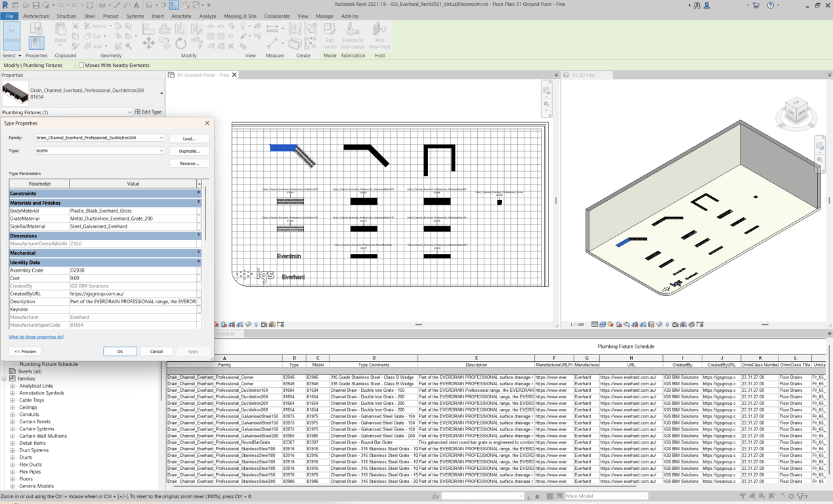Switch to the 01 3D Fine view tab
Viewport: 833px width, 504px height.
584,75
